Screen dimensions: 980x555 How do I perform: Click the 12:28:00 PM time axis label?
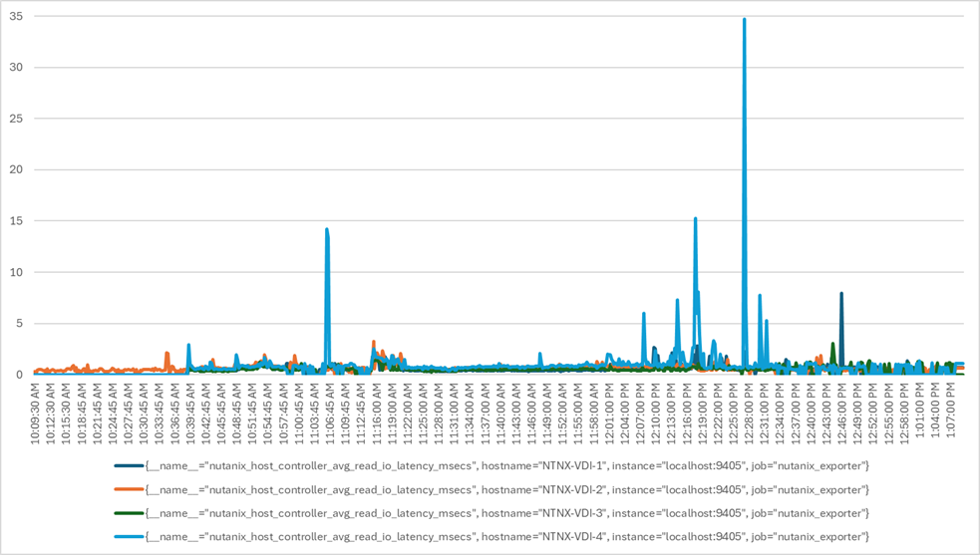pos(749,414)
